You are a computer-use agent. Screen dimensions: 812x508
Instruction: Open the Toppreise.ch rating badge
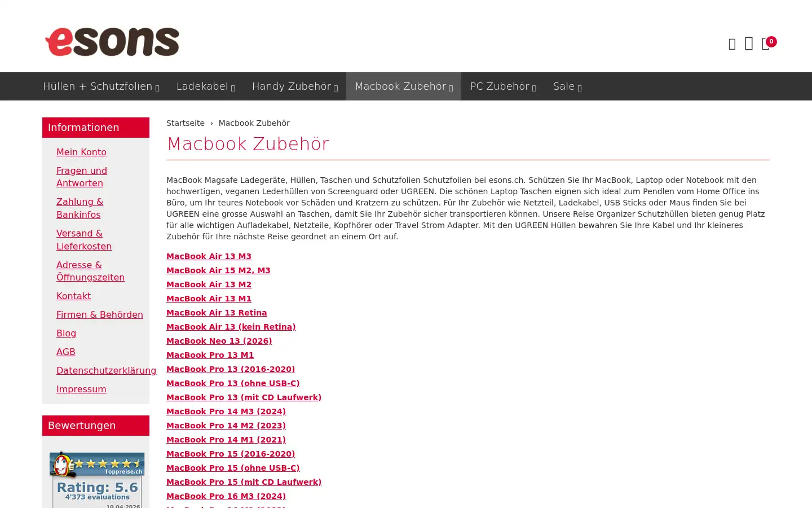pos(97,479)
